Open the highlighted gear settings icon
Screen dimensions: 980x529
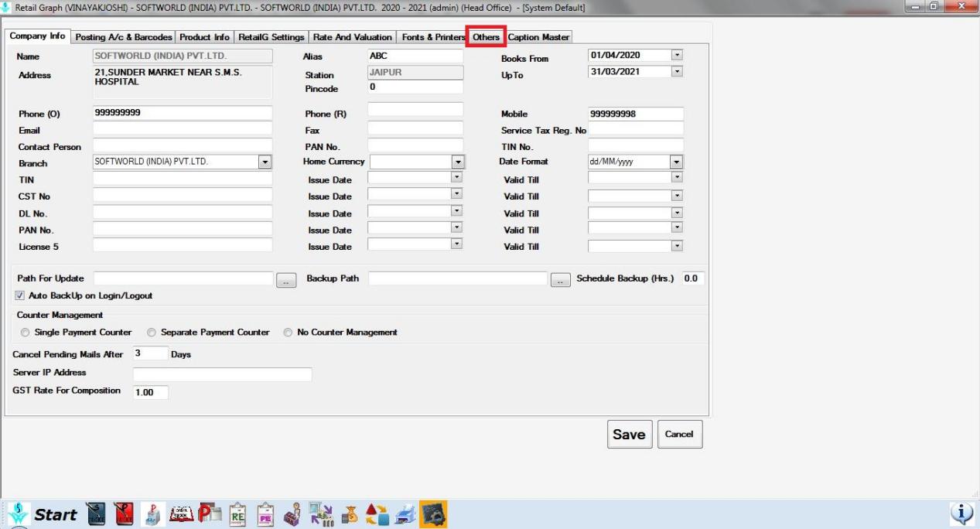tap(433, 515)
